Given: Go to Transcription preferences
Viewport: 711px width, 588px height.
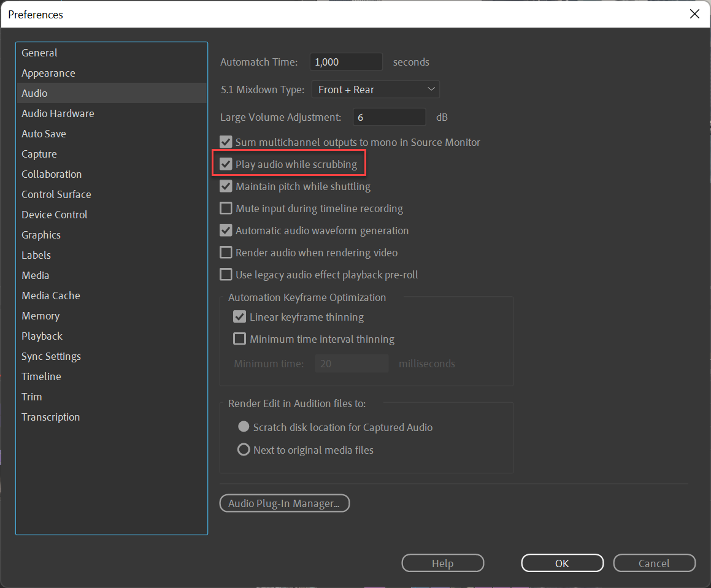Looking at the screenshot, I should [x=50, y=416].
